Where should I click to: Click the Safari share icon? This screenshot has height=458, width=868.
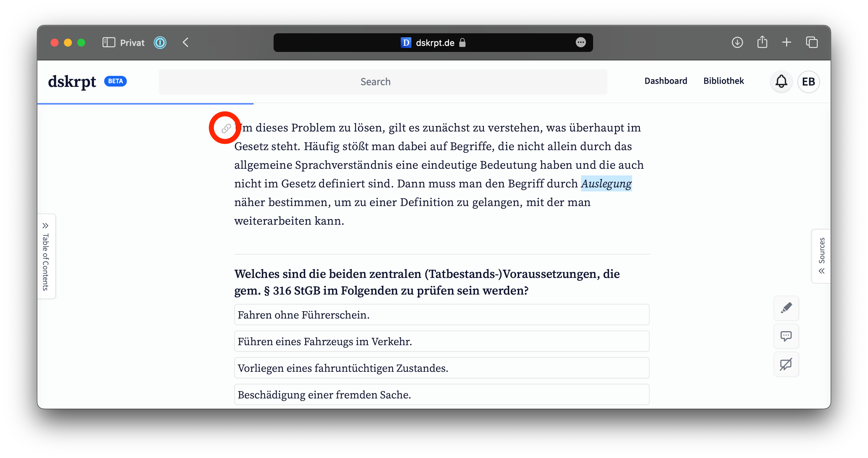[762, 43]
